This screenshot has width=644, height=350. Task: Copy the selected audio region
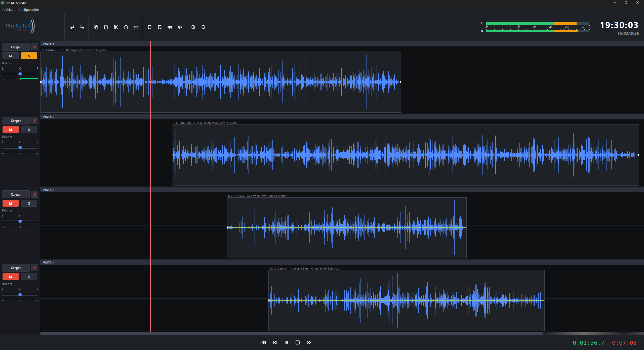tap(96, 27)
